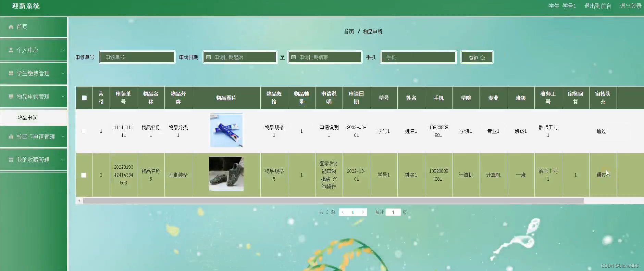Click the 退出登录 link
Viewport: 644px width, 271px height.
pos(631,6)
